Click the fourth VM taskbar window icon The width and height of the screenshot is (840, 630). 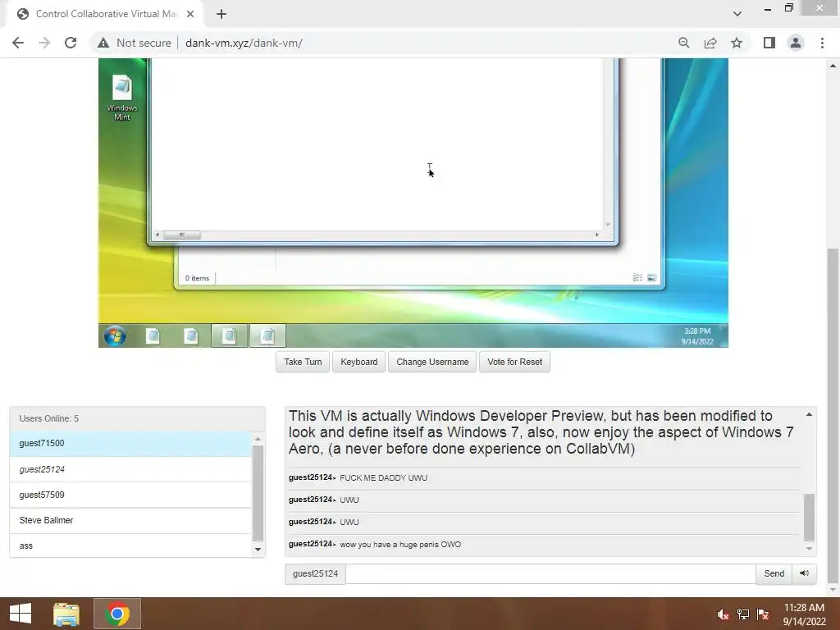pyautogui.click(x=267, y=336)
